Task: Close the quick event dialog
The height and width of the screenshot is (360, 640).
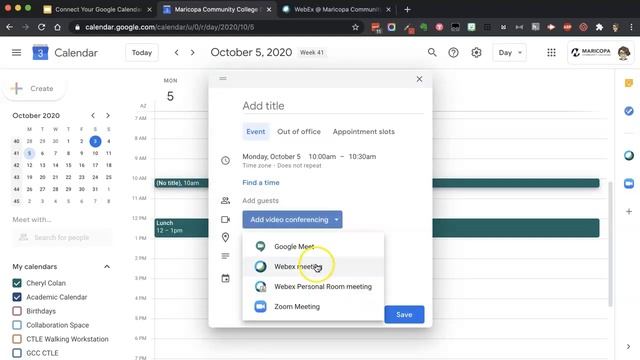Action: pos(419,79)
